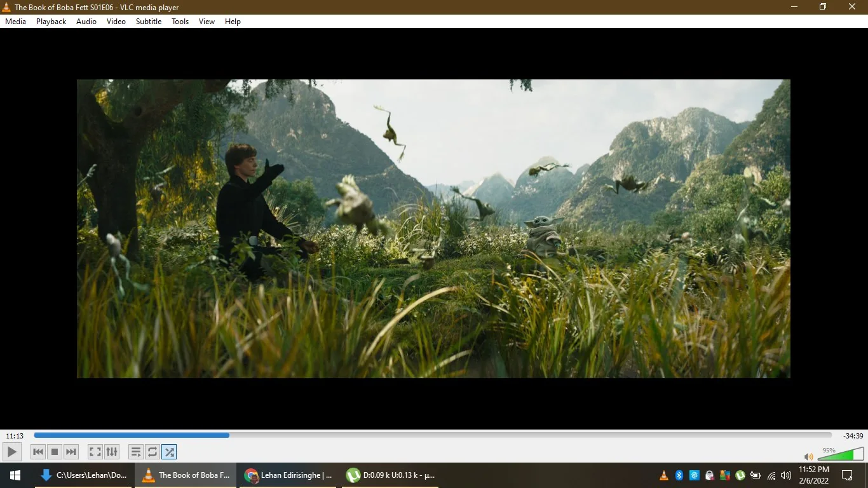Open the Windows notification center
This screenshot has width=868, height=488.
coord(847,475)
